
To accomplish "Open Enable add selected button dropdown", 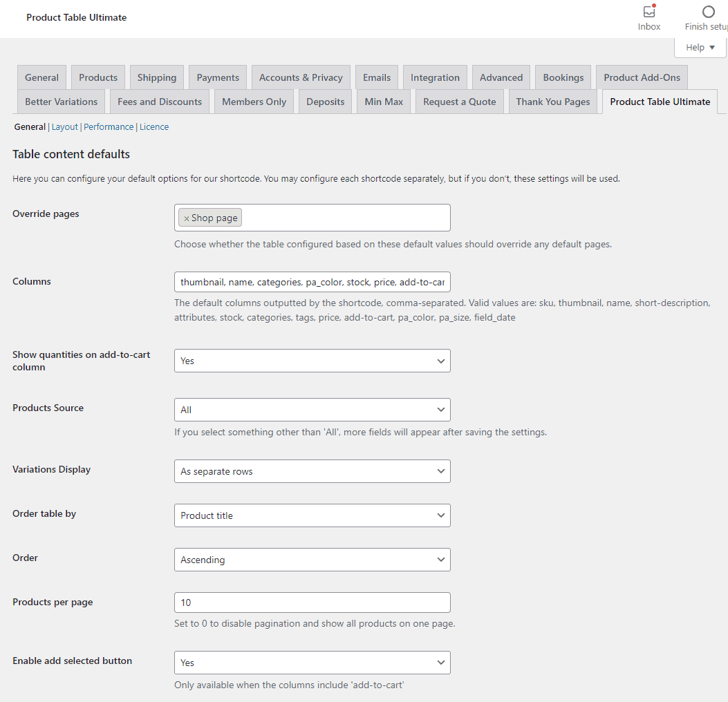I will click(312, 663).
